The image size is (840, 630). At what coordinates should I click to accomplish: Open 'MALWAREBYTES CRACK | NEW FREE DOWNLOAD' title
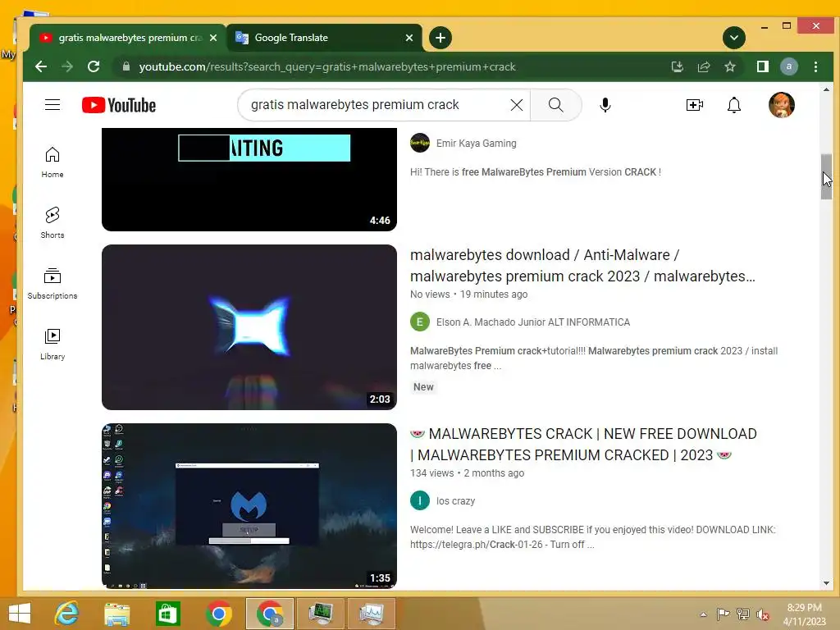click(583, 444)
